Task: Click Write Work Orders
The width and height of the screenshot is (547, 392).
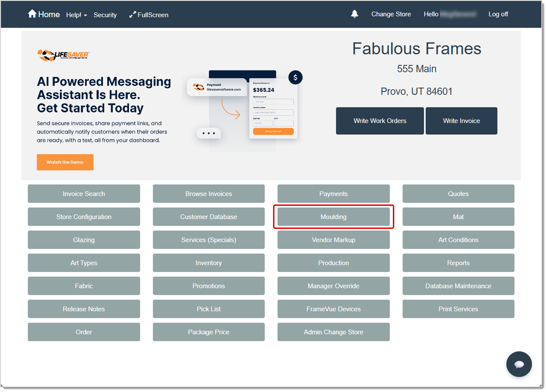Action: 380,121
